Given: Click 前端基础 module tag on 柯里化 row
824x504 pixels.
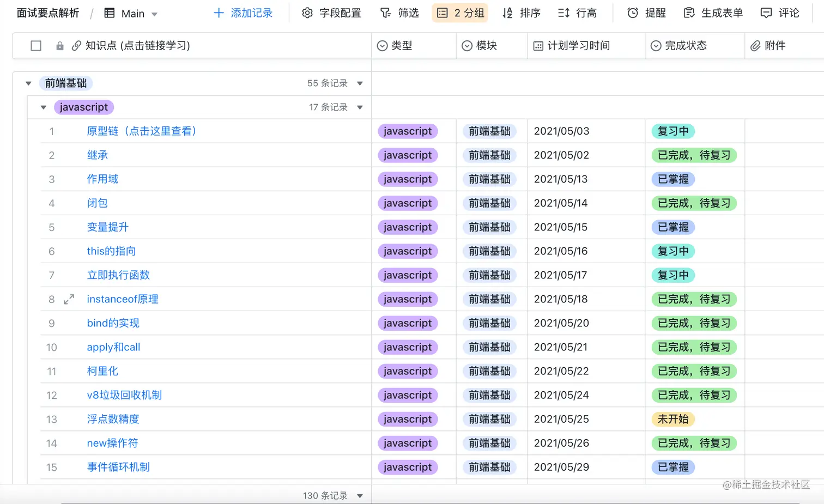Looking at the screenshot, I should pos(489,371).
